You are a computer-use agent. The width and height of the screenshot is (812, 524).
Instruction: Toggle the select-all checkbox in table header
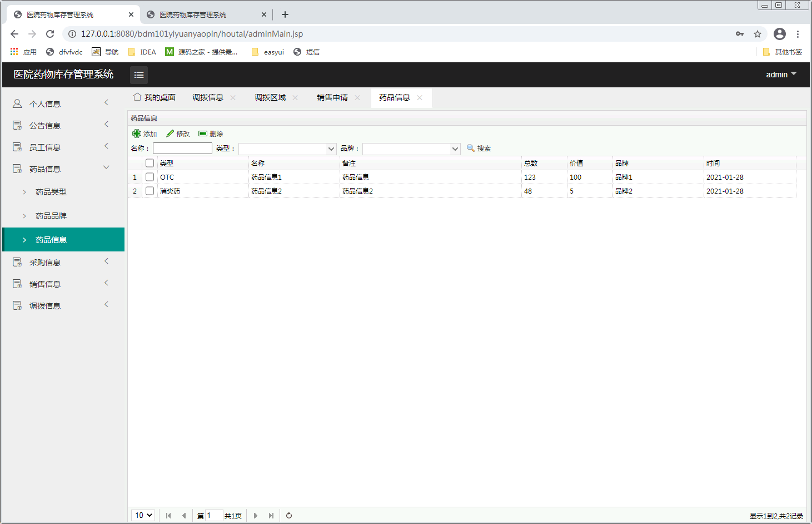tap(150, 163)
